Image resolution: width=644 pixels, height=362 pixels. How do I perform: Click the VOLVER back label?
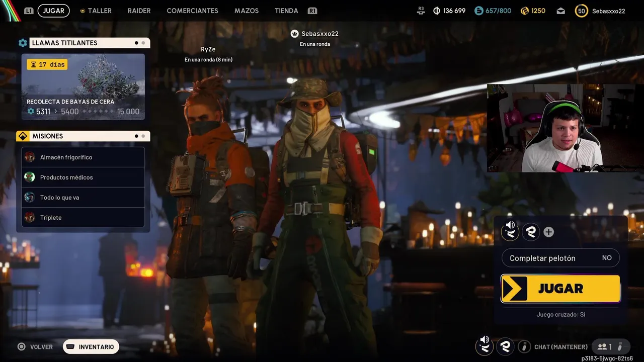tap(41, 347)
